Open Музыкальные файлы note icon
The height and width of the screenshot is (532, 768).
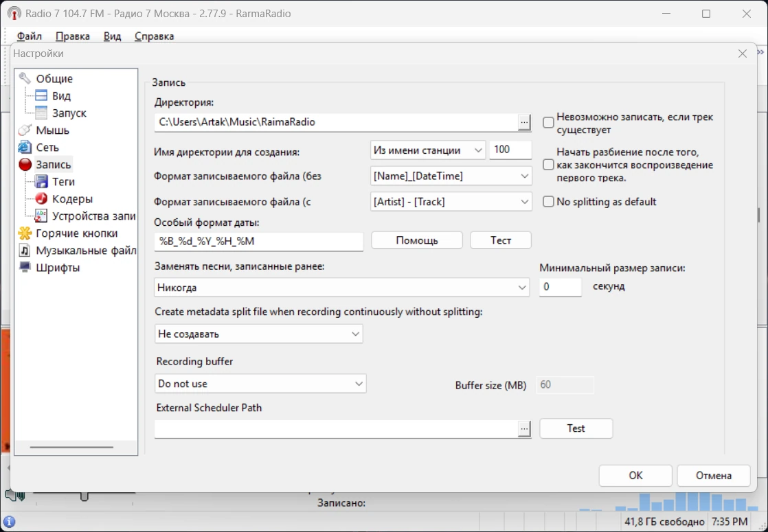[x=25, y=250]
